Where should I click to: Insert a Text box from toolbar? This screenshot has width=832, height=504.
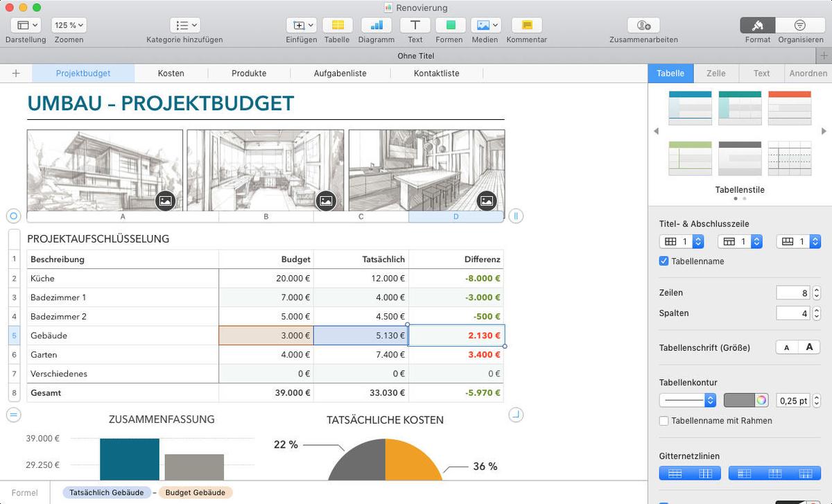coord(415,25)
